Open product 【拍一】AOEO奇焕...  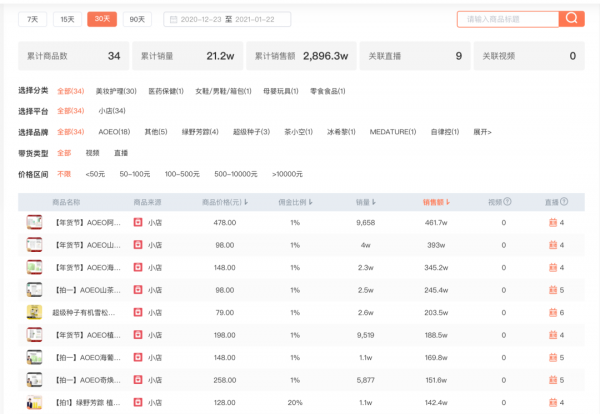86,380
